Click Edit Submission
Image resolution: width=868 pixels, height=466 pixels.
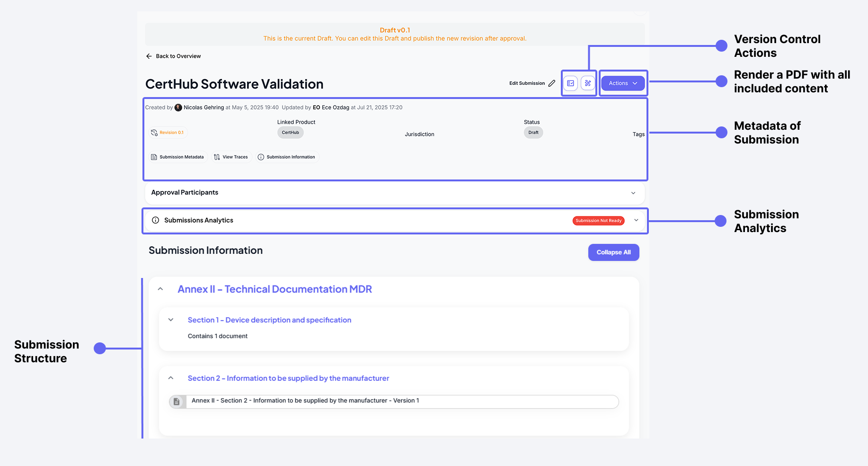[x=527, y=83]
